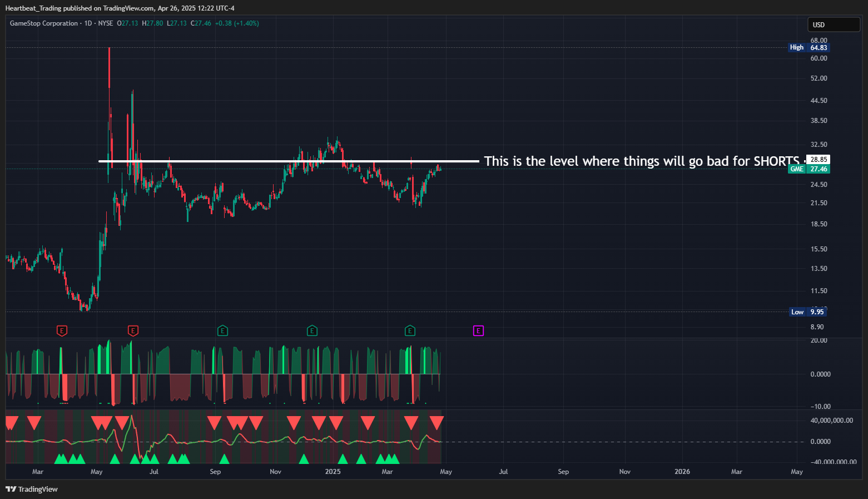Open the USD currency selector
This screenshot has height=499, width=868.
click(x=834, y=24)
